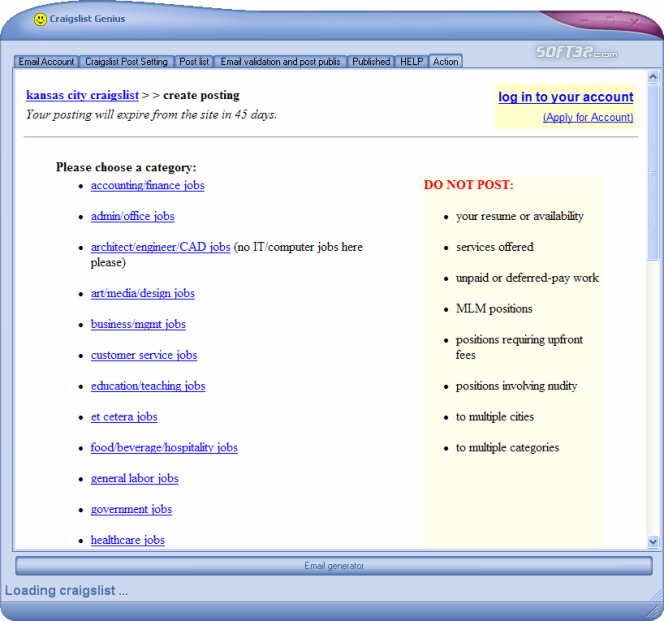Click the smiley face app icon
This screenshot has width=664, height=621.
[x=40, y=19]
